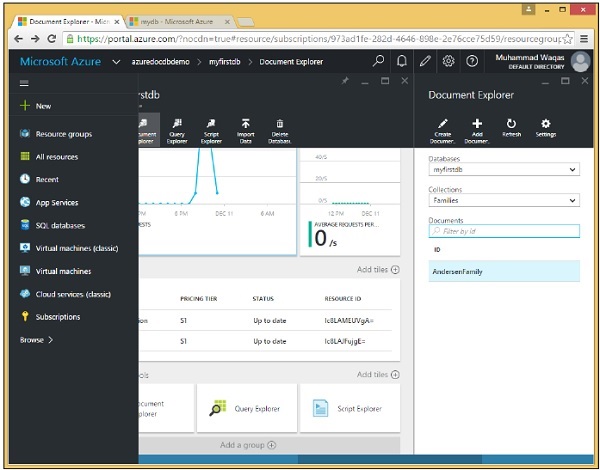Open the Microsoft Azure chevron dropdown
This screenshot has width=600, height=470.
pyautogui.click(x=117, y=61)
